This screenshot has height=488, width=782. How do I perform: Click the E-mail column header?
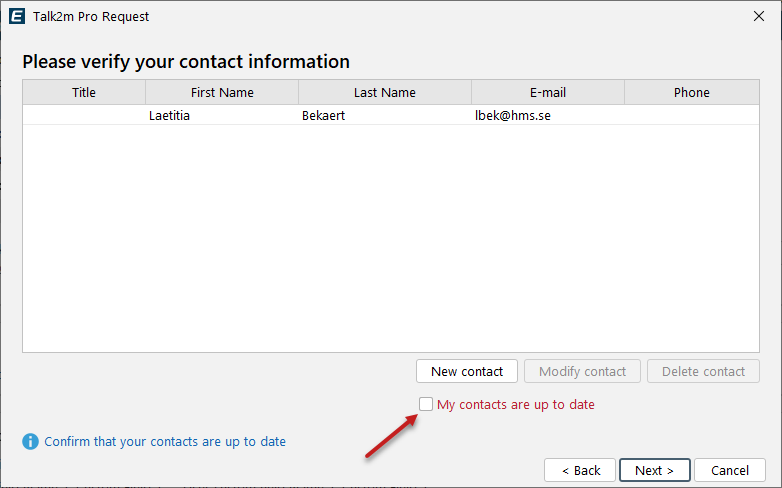point(547,92)
